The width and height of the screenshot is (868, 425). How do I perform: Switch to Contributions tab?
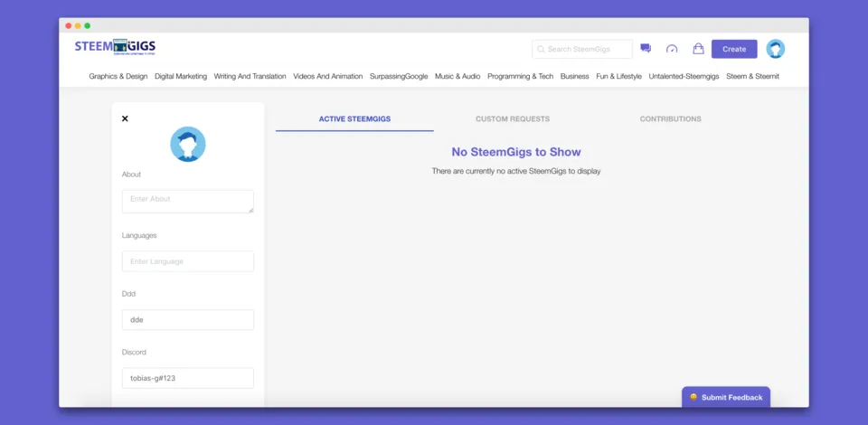click(x=670, y=119)
